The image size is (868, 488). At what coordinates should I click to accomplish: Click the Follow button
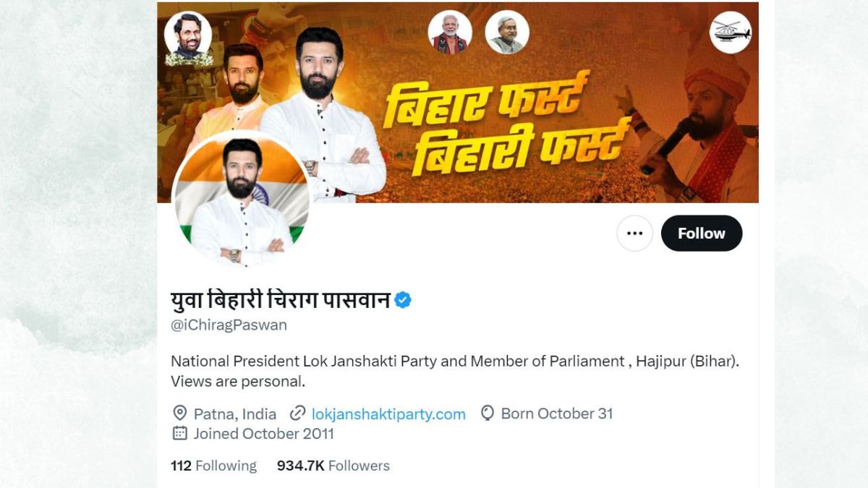(x=702, y=234)
